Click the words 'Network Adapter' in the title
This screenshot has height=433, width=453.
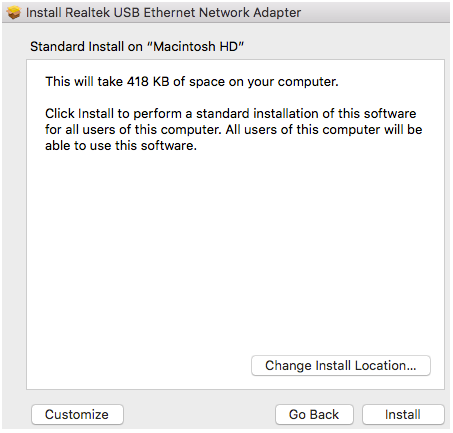coord(250,13)
